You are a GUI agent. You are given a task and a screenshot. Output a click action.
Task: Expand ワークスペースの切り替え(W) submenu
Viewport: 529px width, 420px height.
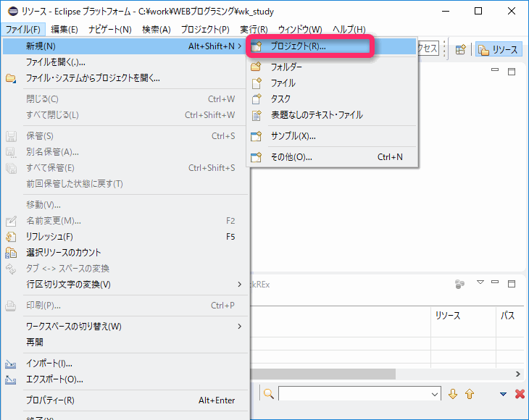(x=125, y=327)
